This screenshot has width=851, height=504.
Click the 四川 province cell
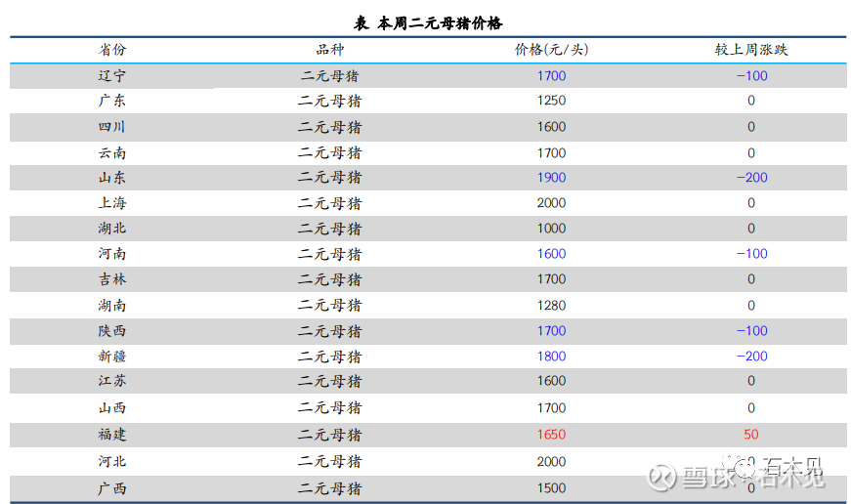click(x=112, y=127)
